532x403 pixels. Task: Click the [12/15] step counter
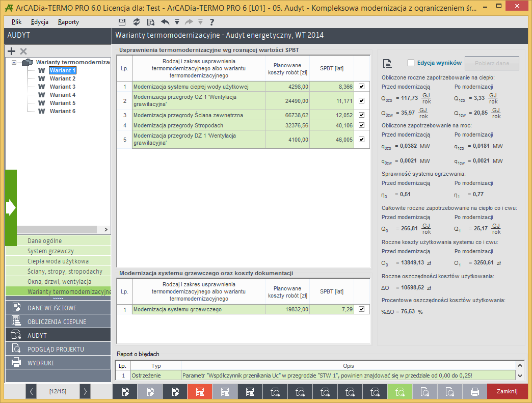pyautogui.click(x=58, y=391)
